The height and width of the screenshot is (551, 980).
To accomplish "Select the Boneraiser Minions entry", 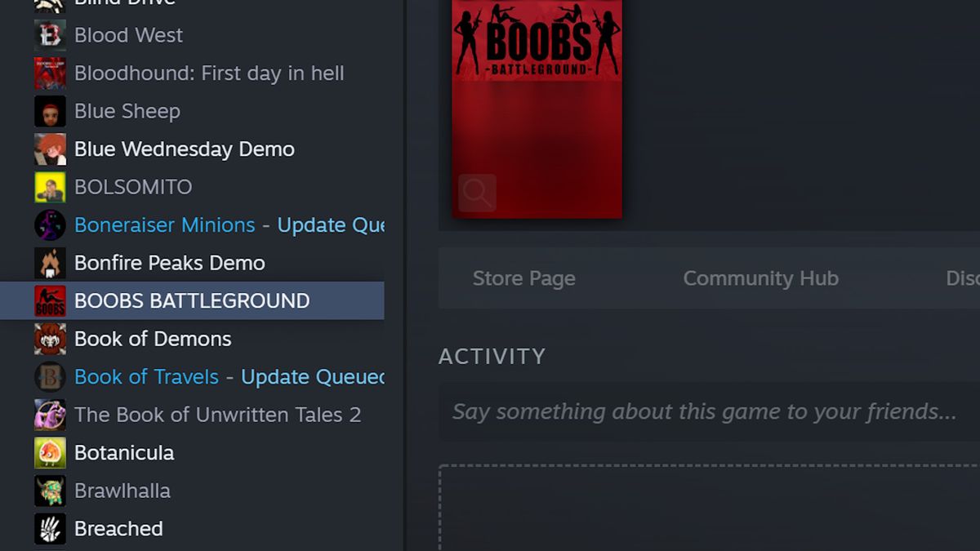I will [192, 225].
